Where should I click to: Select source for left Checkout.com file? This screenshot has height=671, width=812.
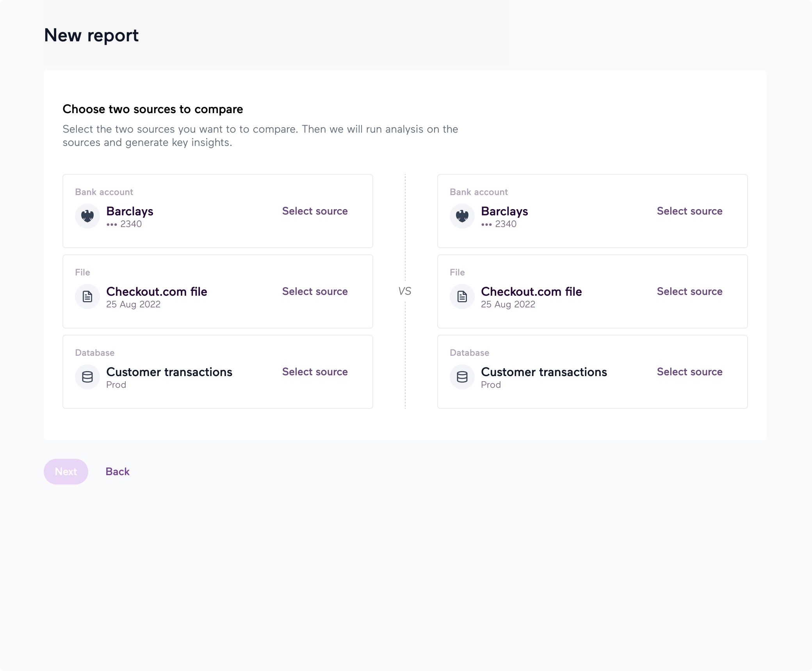315,291
